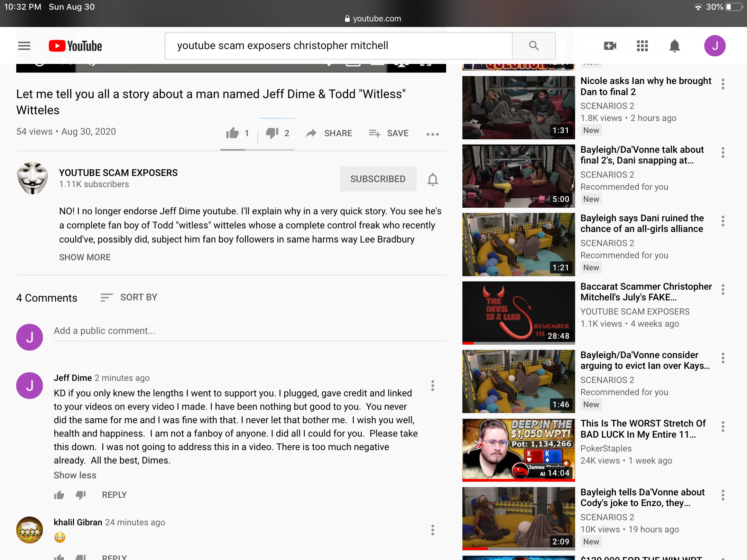Dislike Jeff Dime's comment
The width and height of the screenshot is (747, 560).
(81, 495)
